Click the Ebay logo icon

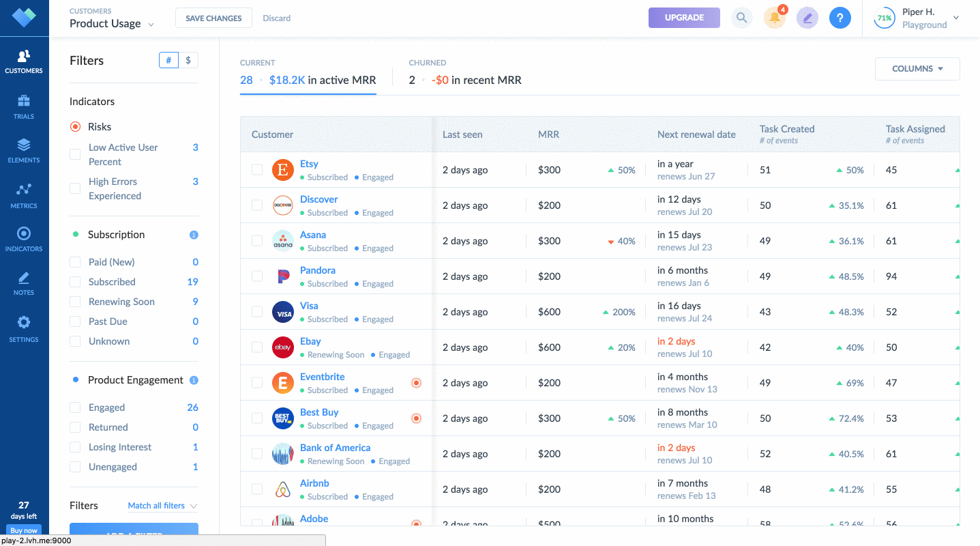tap(283, 347)
